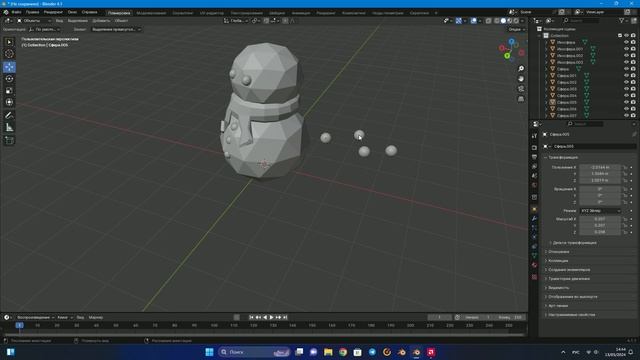This screenshot has height=360, width=640.
Task: Hide Сфера.007 using its eye icon
Action: click(626, 116)
